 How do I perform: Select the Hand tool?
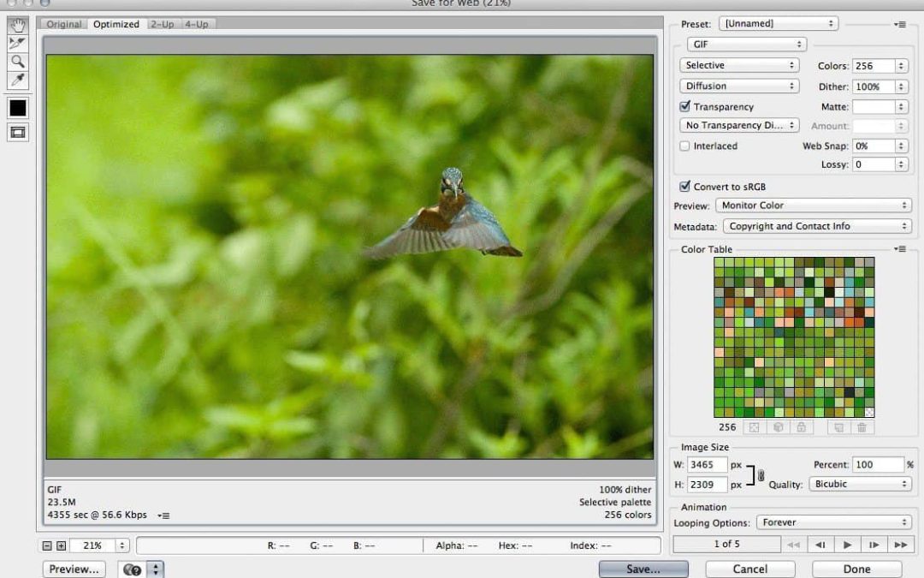[x=18, y=25]
